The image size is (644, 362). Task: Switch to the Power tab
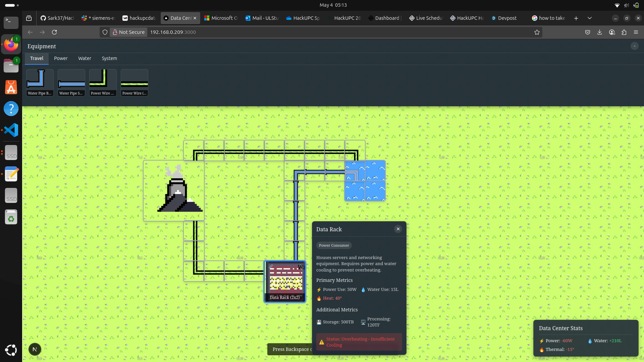pyautogui.click(x=61, y=58)
